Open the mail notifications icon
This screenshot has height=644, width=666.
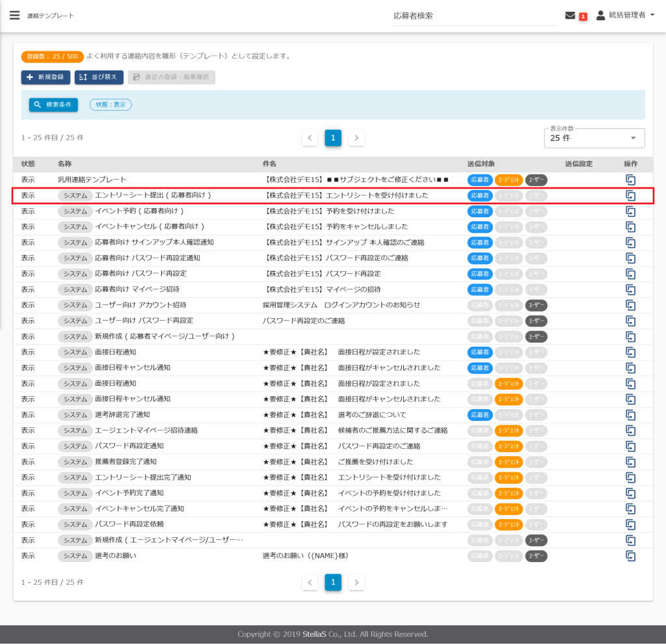tap(570, 16)
